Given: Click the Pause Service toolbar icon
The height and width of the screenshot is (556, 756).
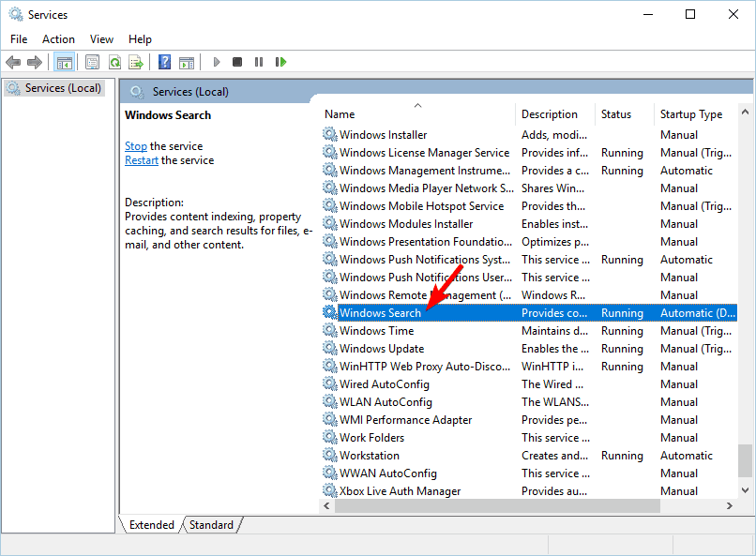Looking at the screenshot, I should point(259,62).
